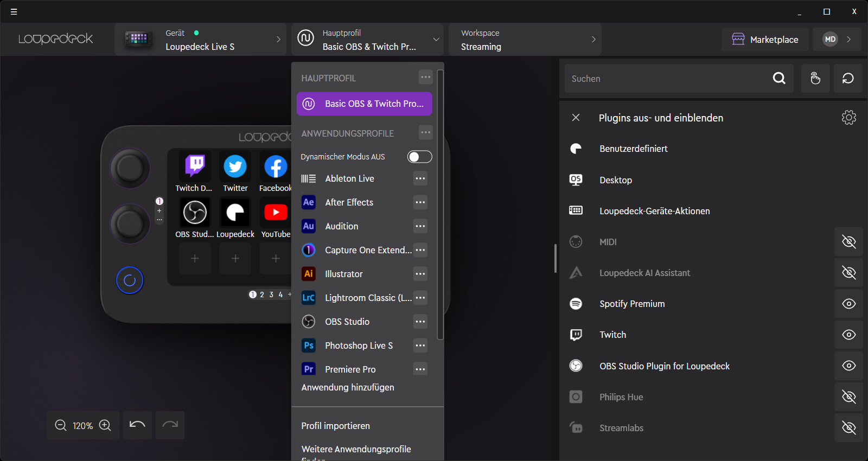
Task: Undo the last action with the arrow icon
Action: (x=137, y=425)
